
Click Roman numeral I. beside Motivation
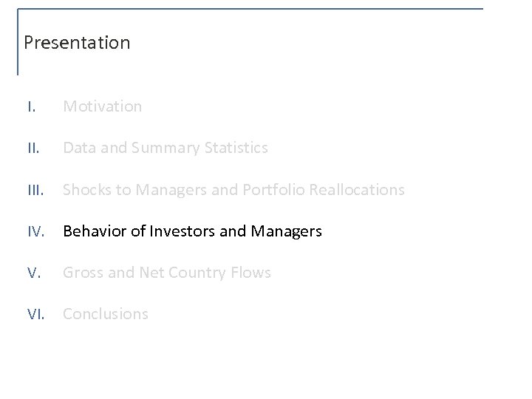coord(30,106)
